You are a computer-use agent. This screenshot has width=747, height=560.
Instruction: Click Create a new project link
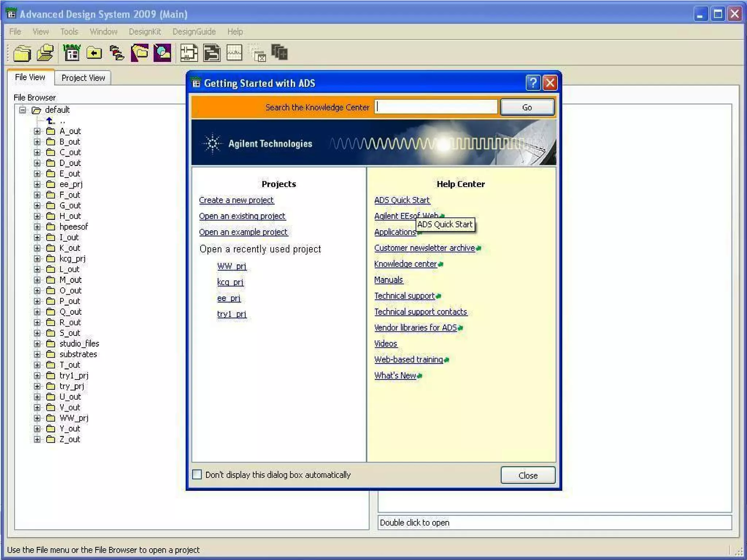pyautogui.click(x=236, y=200)
